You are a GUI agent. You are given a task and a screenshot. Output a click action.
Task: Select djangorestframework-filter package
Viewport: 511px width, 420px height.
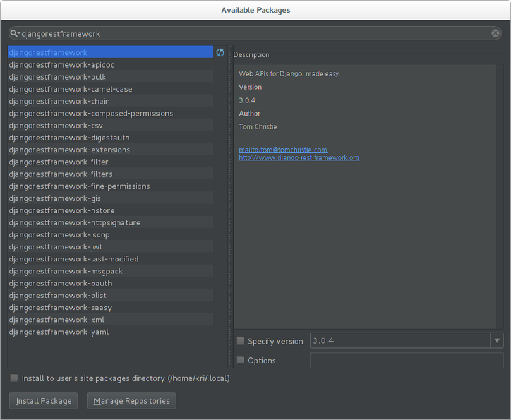point(110,162)
